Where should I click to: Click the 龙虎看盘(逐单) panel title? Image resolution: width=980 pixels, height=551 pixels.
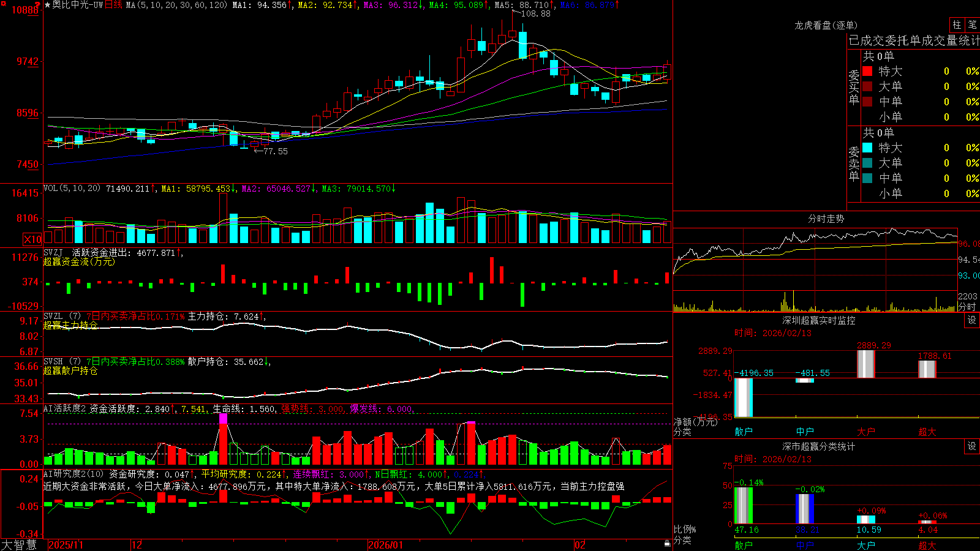point(826,25)
